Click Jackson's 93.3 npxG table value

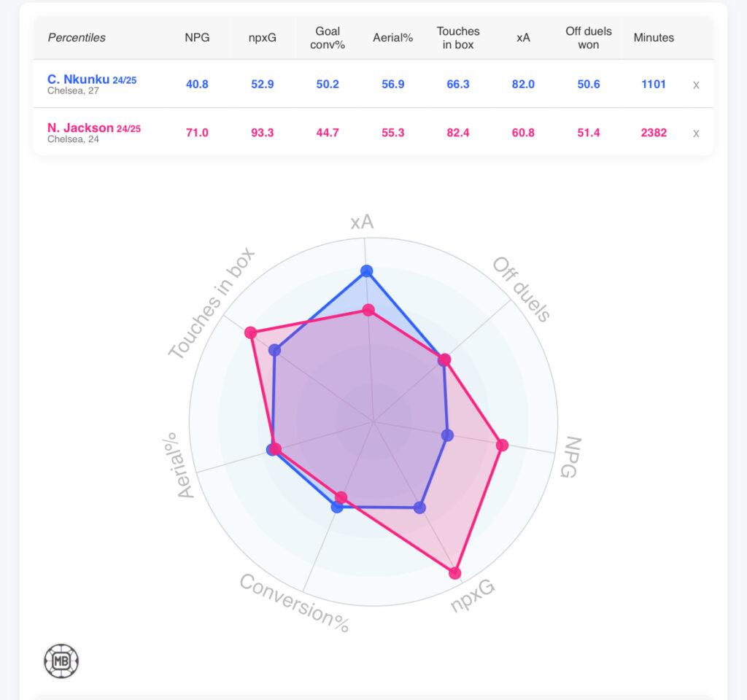click(262, 133)
